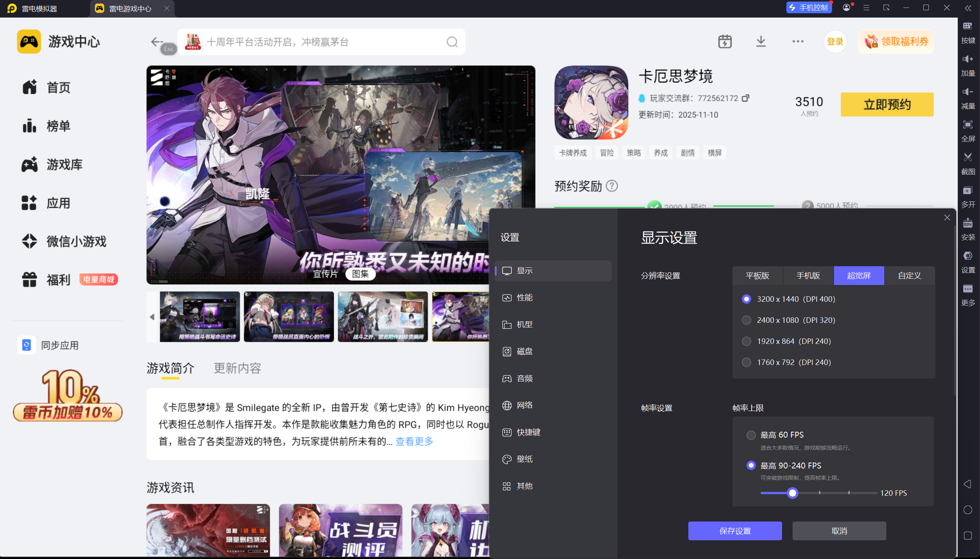Click the download manager arrow icon
Screen dimensions: 980x559
[761, 41]
